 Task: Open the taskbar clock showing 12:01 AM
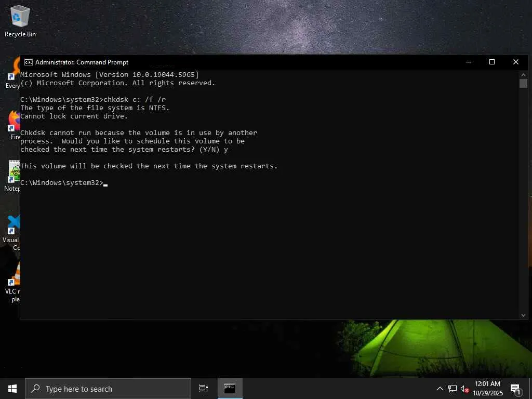[487, 389]
